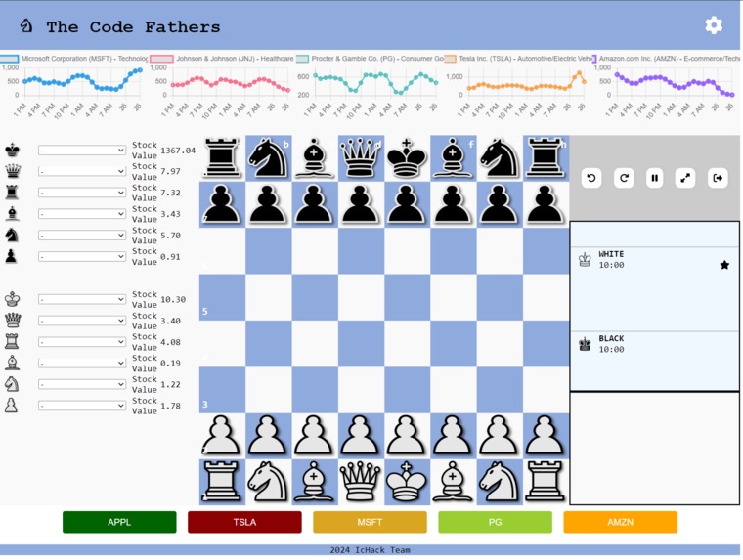Click the WHITE 10:00 timer

[x=611, y=265]
